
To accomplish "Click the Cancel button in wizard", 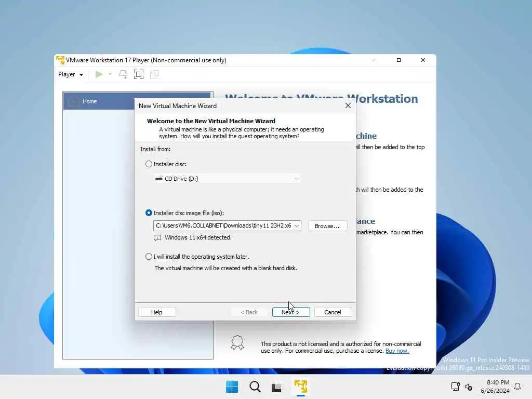I will click(x=333, y=312).
